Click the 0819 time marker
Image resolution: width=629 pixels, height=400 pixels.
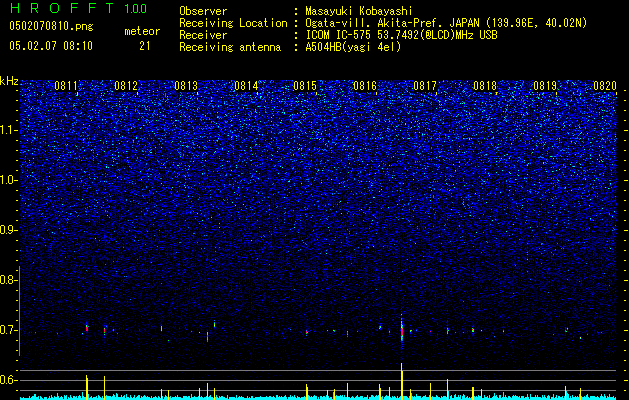pyautogui.click(x=545, y=86)
